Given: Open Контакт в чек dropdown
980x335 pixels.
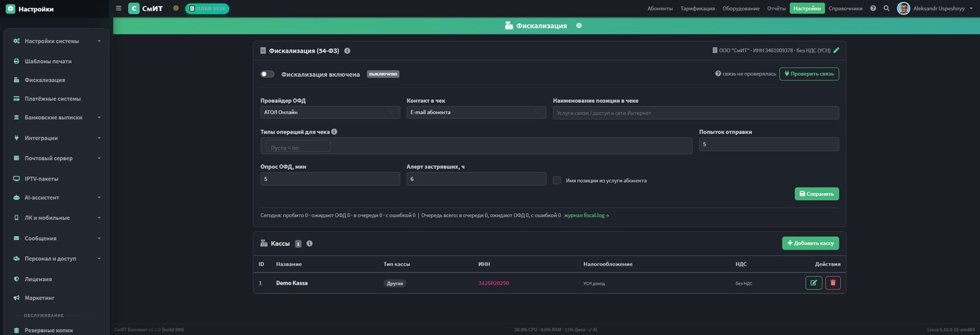Looking at the screenshot, I should 476,112.
